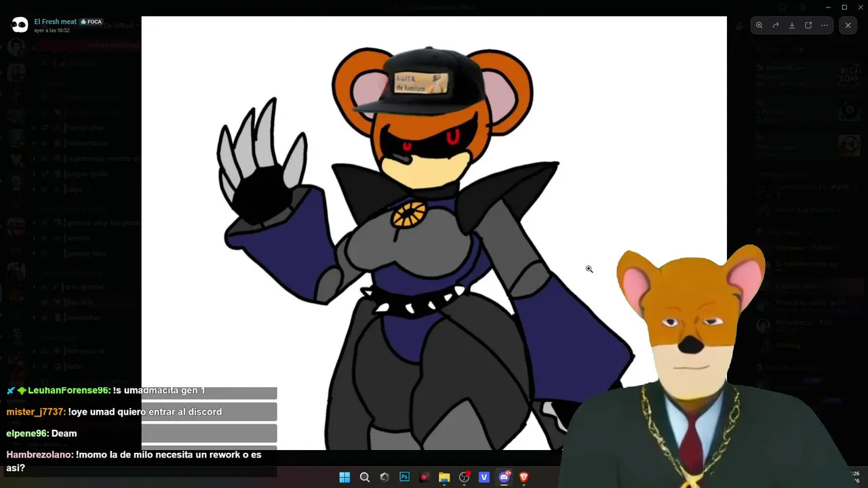Open the Windows Start menu

point(344,477)
